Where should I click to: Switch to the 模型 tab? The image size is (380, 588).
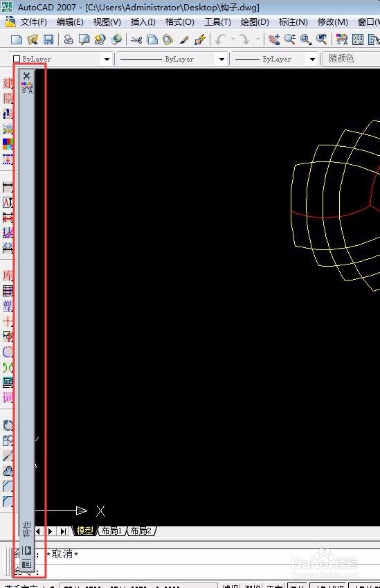pos(84,531)
